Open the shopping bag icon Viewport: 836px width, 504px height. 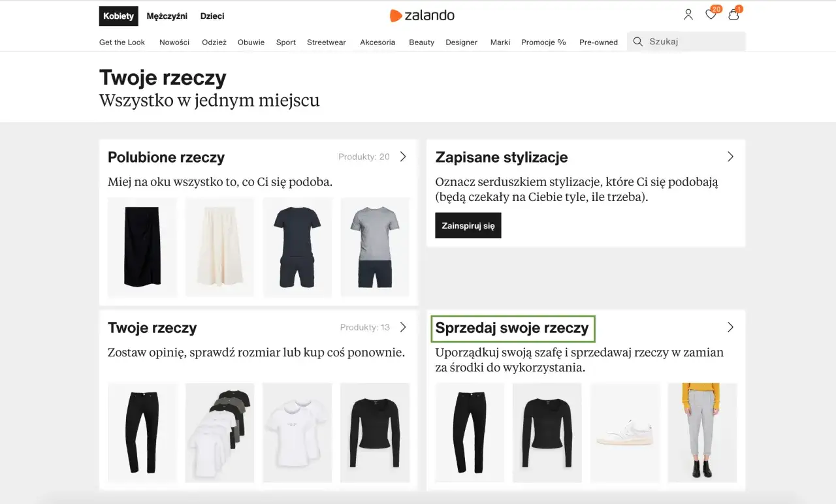coord(733,14)
